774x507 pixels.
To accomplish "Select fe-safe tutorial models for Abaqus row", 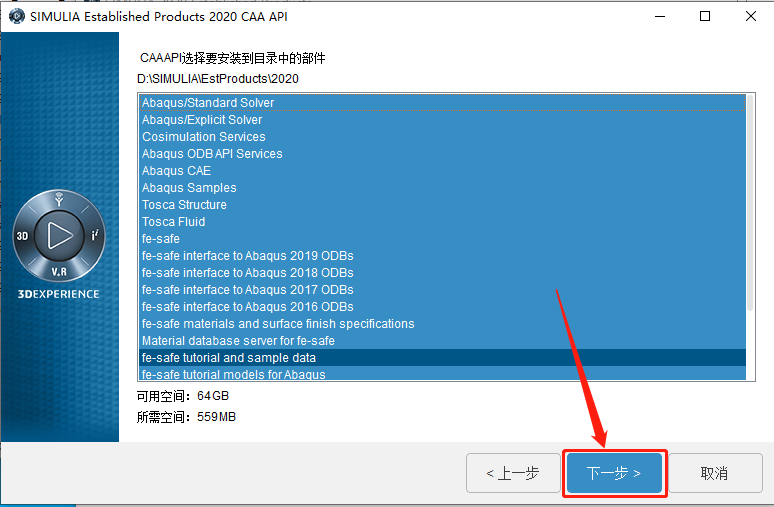I will pyautogui.click(x=442, y=374).
